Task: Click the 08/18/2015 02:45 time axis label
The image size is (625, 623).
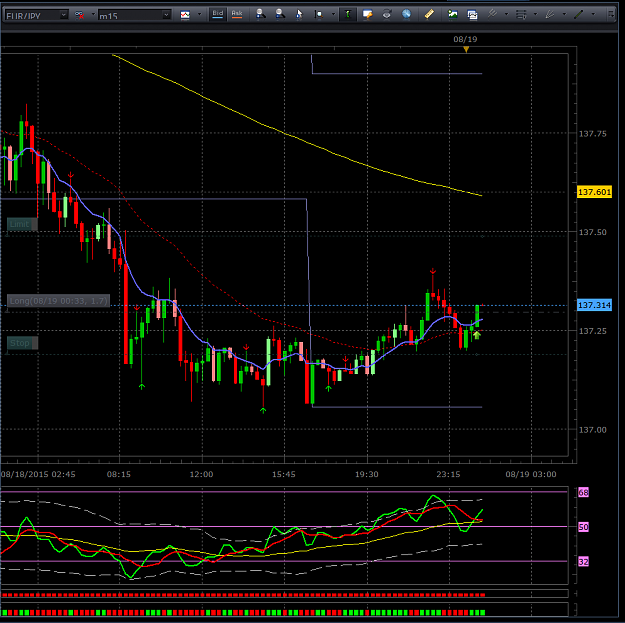Action: (x=38, y=474)
